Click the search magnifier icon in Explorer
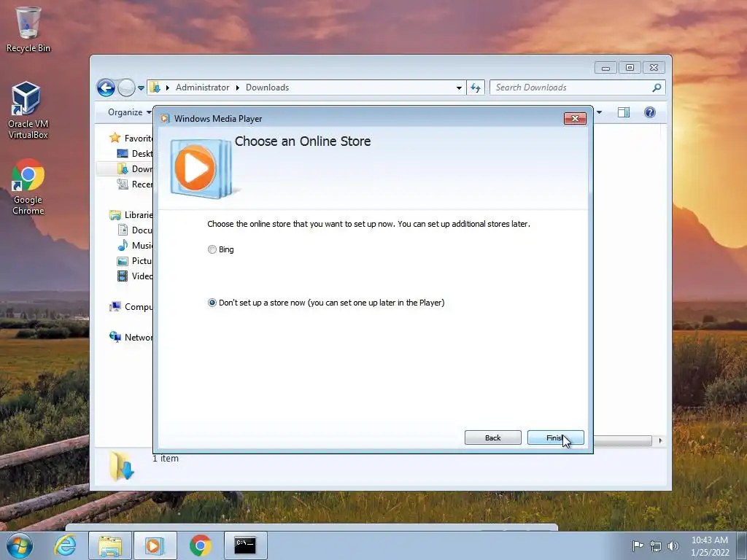This screenshot has height=560, width=747. click(657, 87)
